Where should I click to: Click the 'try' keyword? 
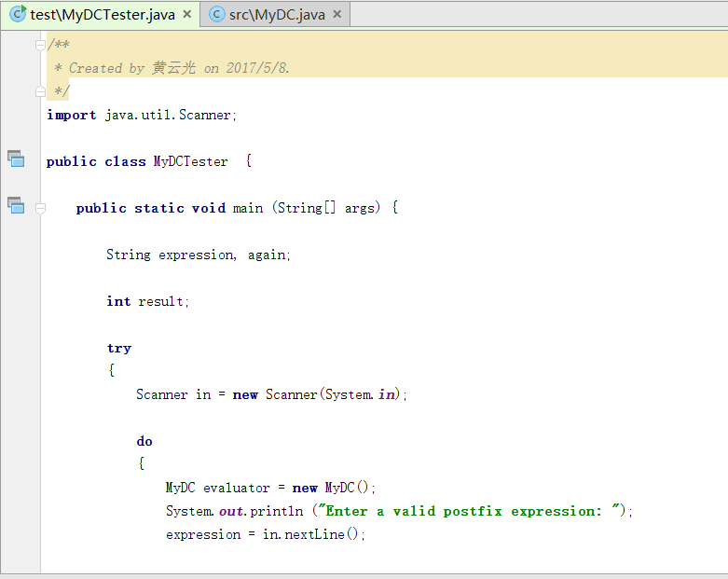[119, 348]
